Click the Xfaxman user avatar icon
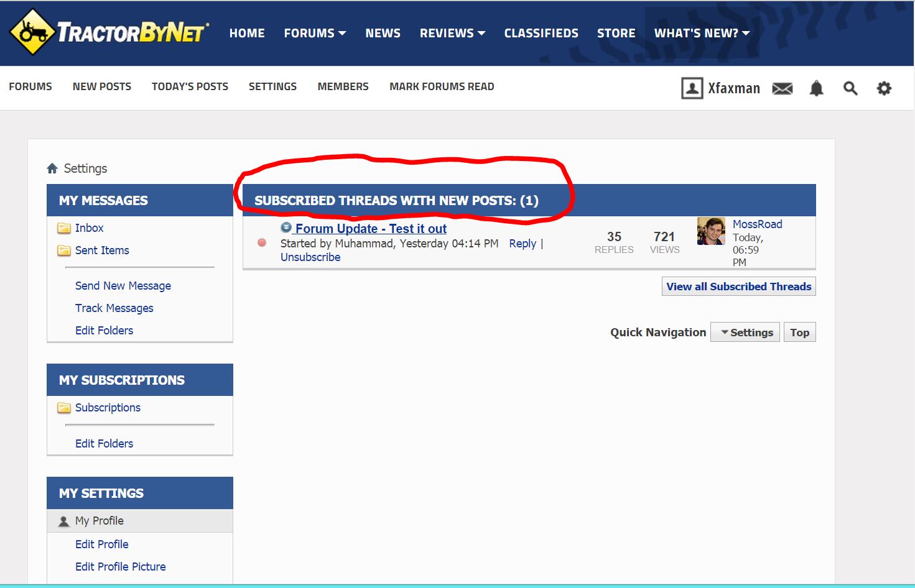This screenshot has width=915, height=588. pyautogui.click(x=692, y=88)
